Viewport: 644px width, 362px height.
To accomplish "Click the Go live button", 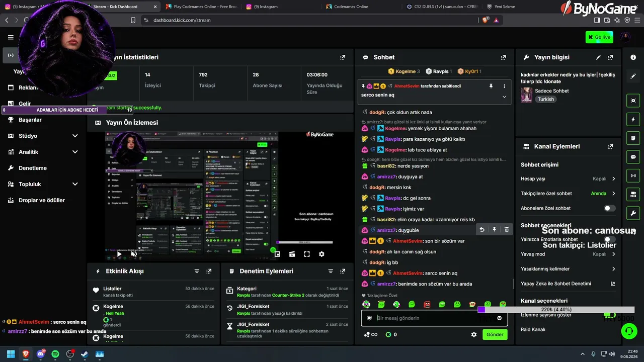I will (x=599, y=37).
